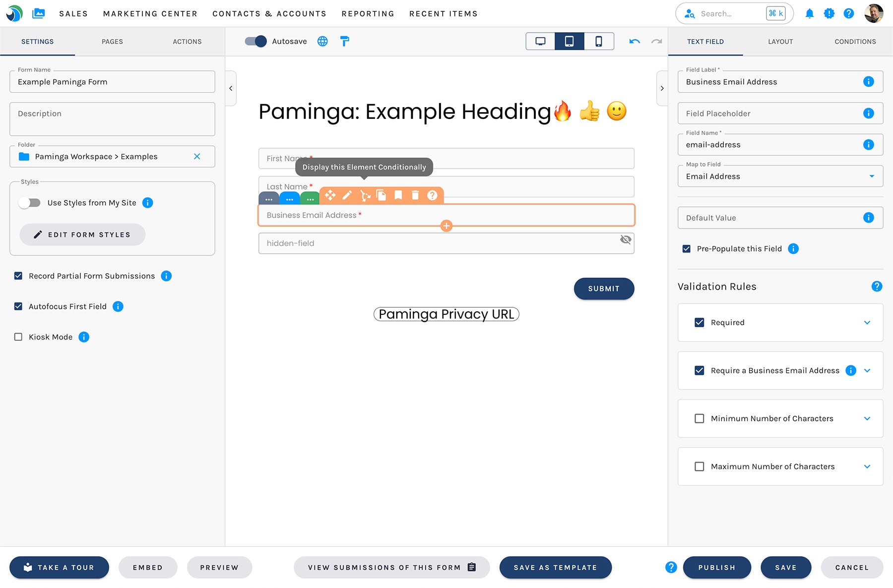This screenshot has width=893, height=588.
Task: Uncheck Pre-Populate this Field
Action: 687,249
